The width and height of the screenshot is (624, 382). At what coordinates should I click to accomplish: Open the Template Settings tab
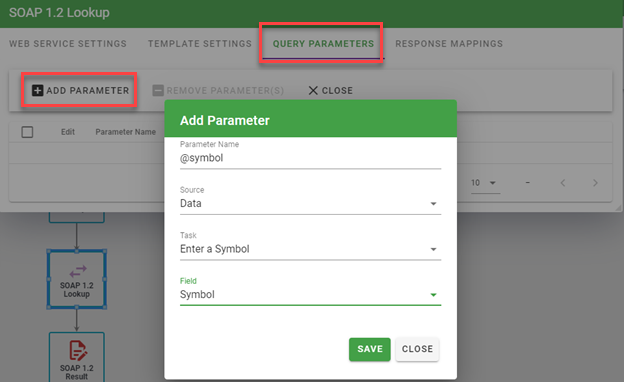pos(200,44)
